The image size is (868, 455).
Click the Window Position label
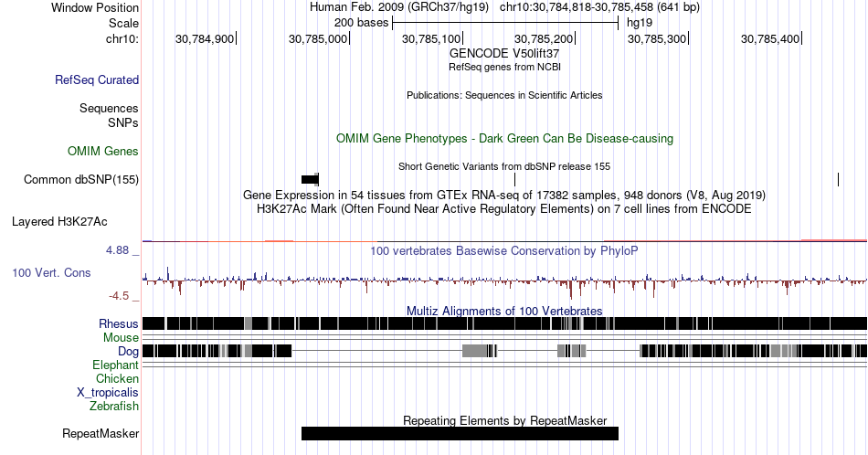tap(95, 7)
